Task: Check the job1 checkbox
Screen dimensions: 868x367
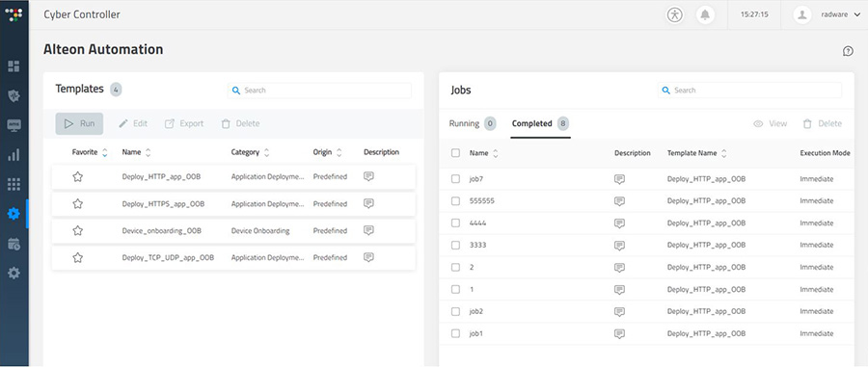Action: [x=455, y=334]
